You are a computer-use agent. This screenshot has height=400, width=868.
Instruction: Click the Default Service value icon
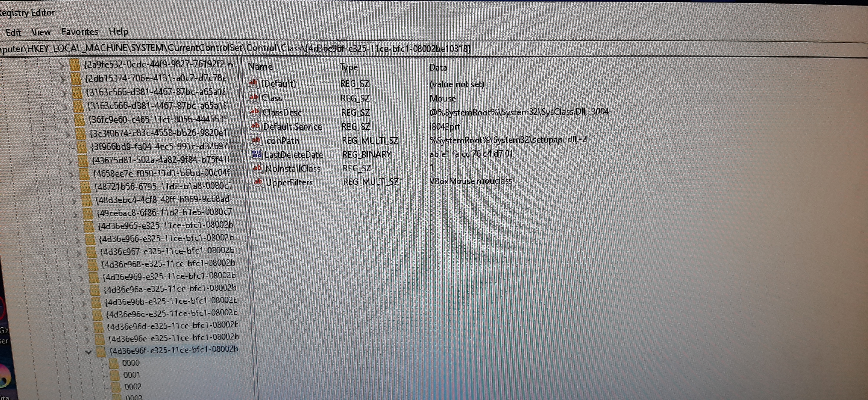(255, 126)
